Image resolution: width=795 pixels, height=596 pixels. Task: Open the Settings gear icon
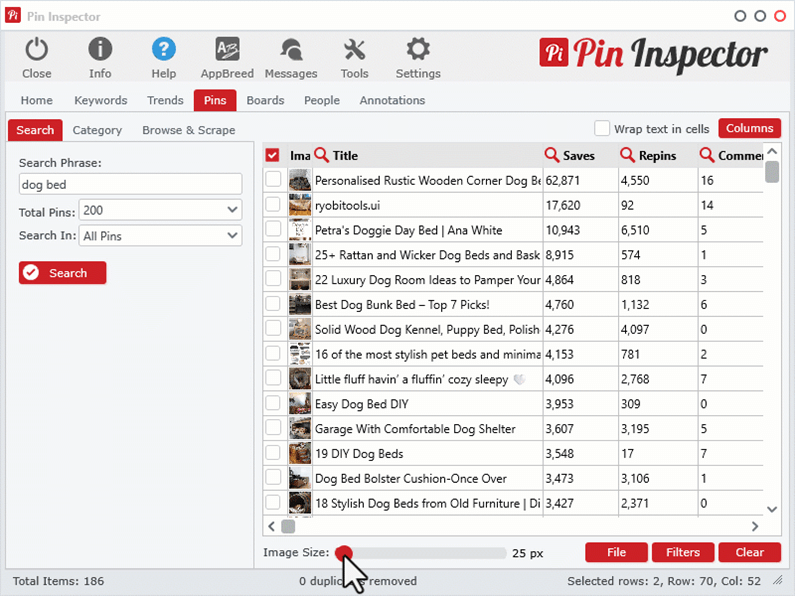pos(418,50)
